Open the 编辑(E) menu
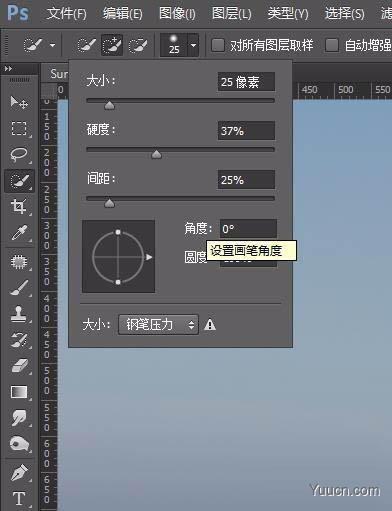 click(122, 14)
